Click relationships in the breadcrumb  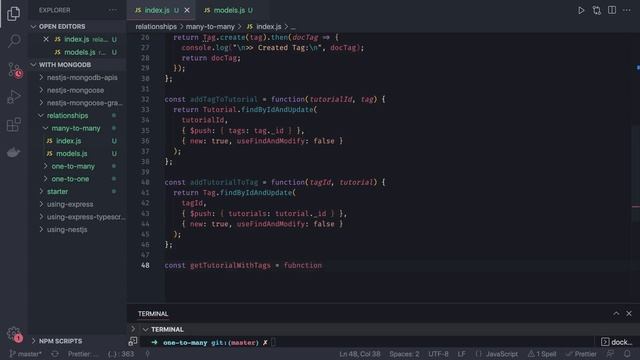(156, 27)
